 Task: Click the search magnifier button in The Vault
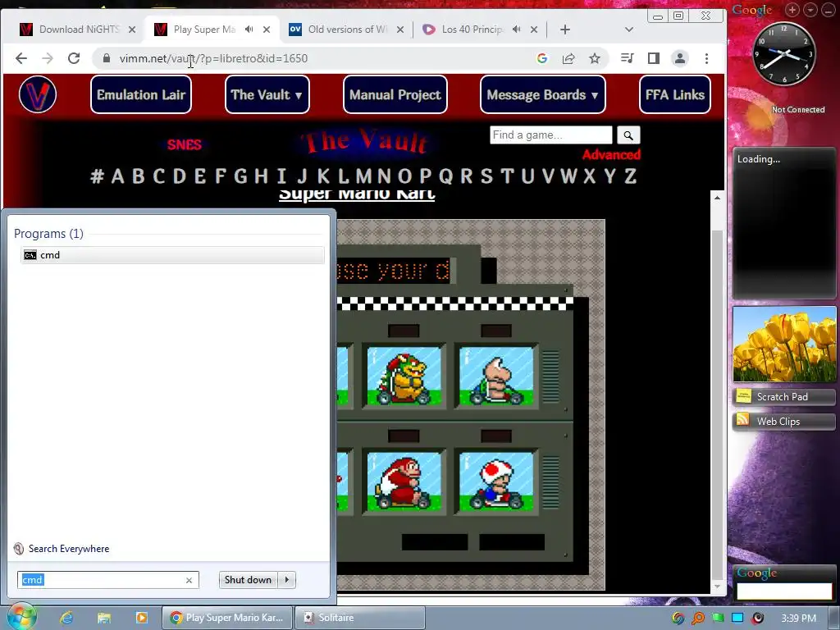tap(628, 135)
